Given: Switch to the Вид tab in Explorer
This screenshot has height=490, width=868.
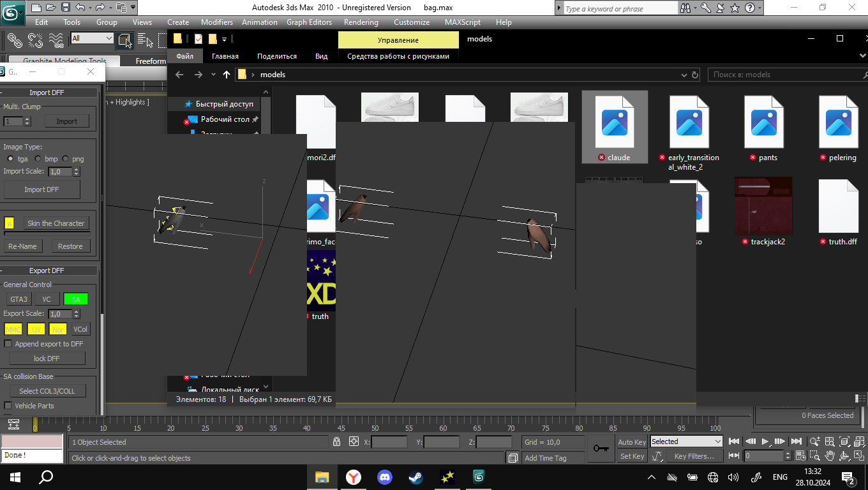Looking at the screenshot, I should 321,56.
